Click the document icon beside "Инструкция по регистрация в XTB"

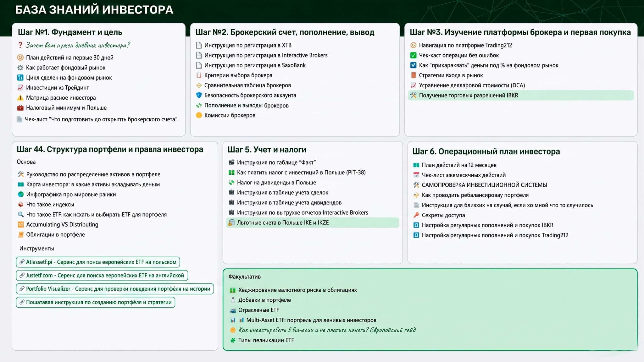[x=199, y=45]
